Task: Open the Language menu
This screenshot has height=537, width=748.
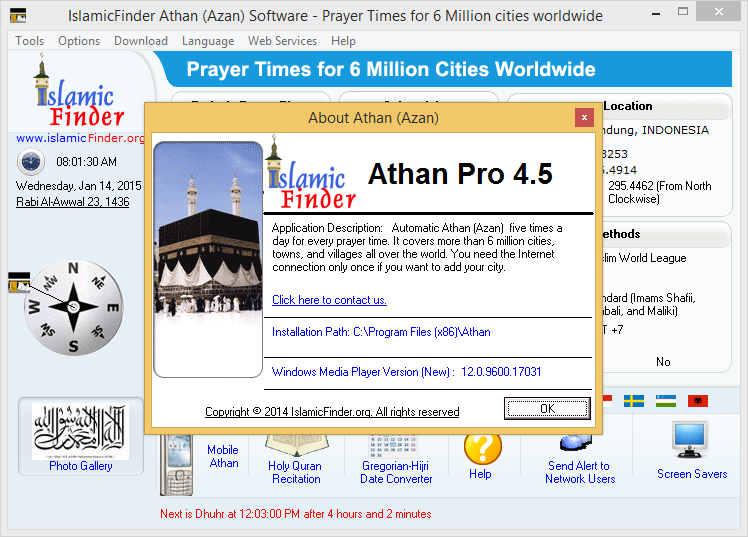Action: (x=208, y=41)
